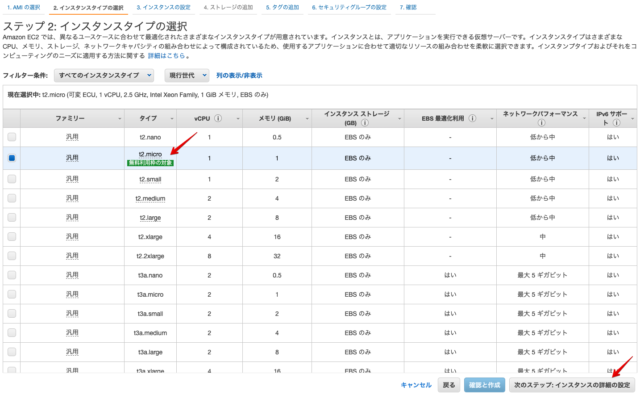Click the t2.medium type cell
Screen dimensions: 640x395
click(x=150, y=198)
